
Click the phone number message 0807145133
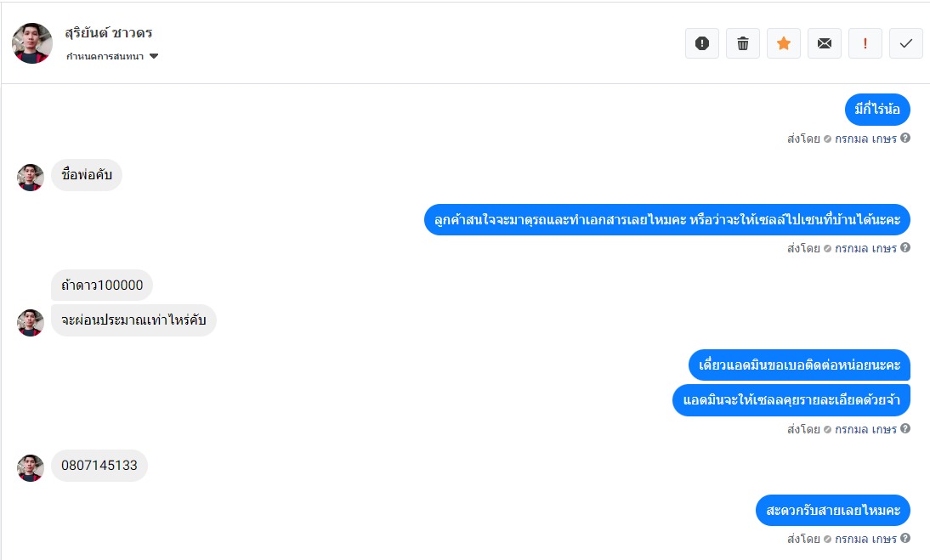pos(99,466)
